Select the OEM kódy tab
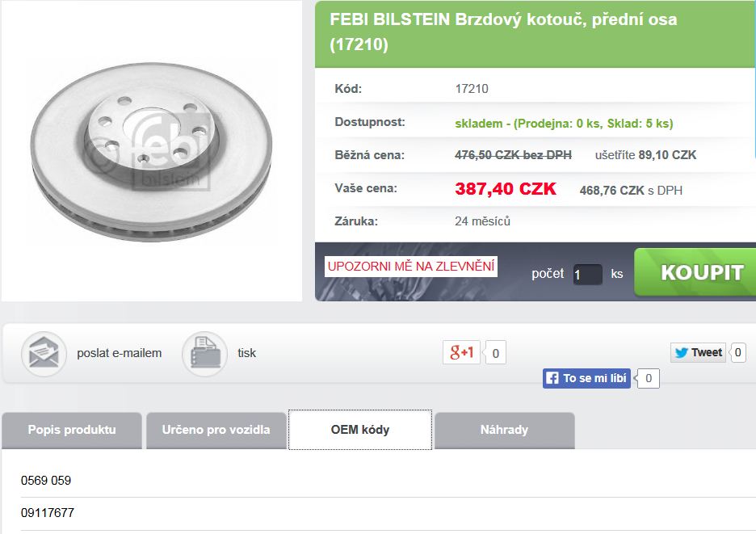756x534 pixels. [x=360, y=430]
